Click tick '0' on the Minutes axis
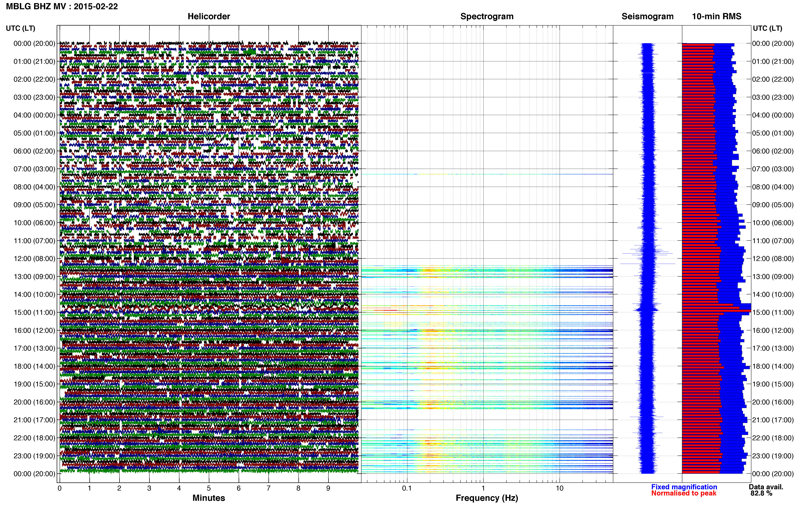 [59, 488]
